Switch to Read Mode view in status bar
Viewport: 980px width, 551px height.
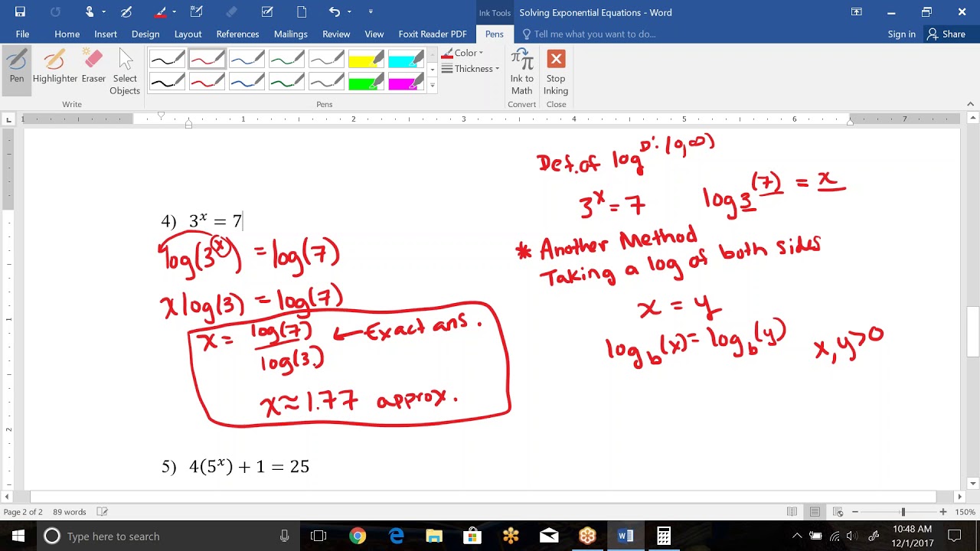click(792, 512)
